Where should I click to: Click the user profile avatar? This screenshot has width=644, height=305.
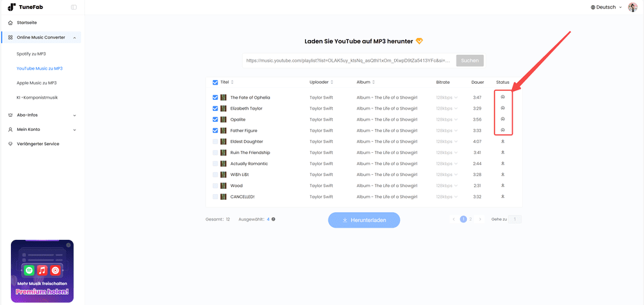pos(632,7)
